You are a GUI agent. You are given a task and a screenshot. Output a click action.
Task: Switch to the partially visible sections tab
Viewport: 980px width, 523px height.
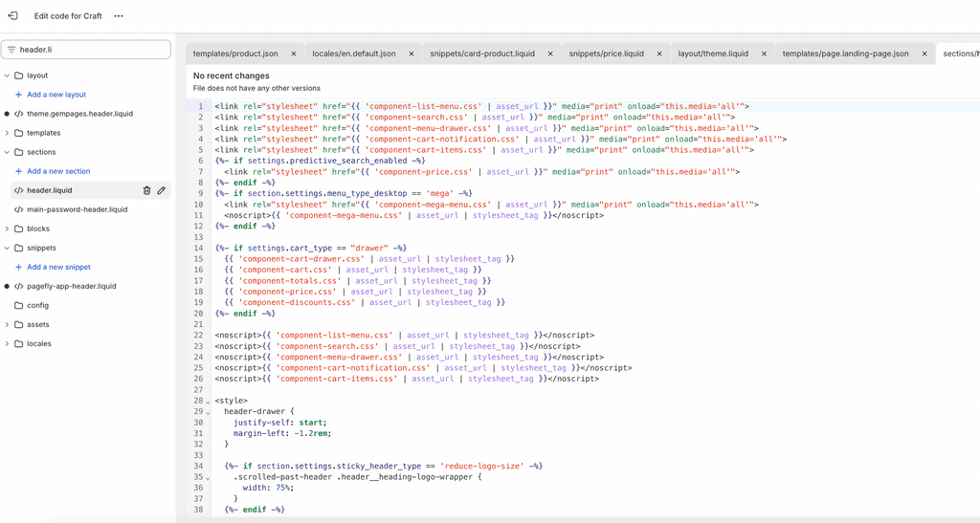coord(960,54)
